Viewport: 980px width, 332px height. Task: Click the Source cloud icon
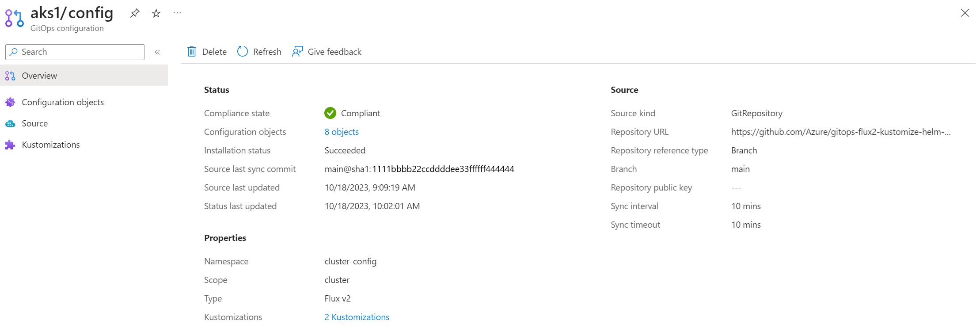[10, 123]
